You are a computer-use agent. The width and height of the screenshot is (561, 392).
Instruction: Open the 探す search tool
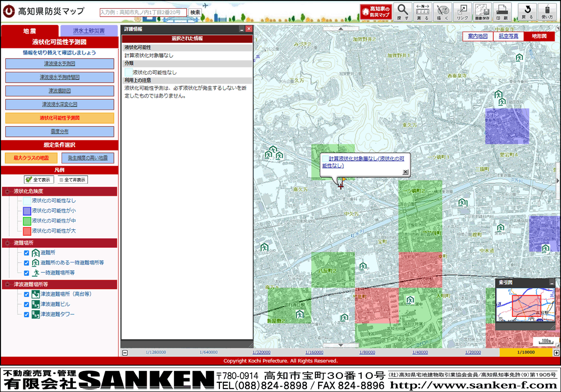[x=403, y=12]
